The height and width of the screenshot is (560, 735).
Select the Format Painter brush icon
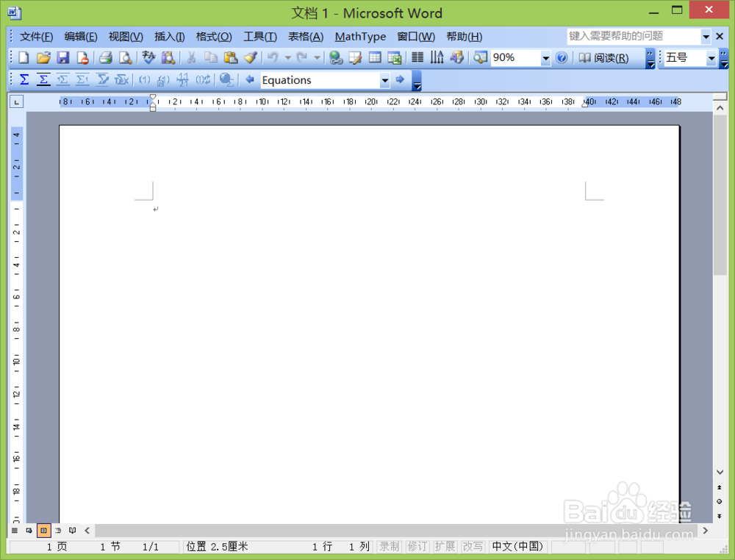coord(251,57)
